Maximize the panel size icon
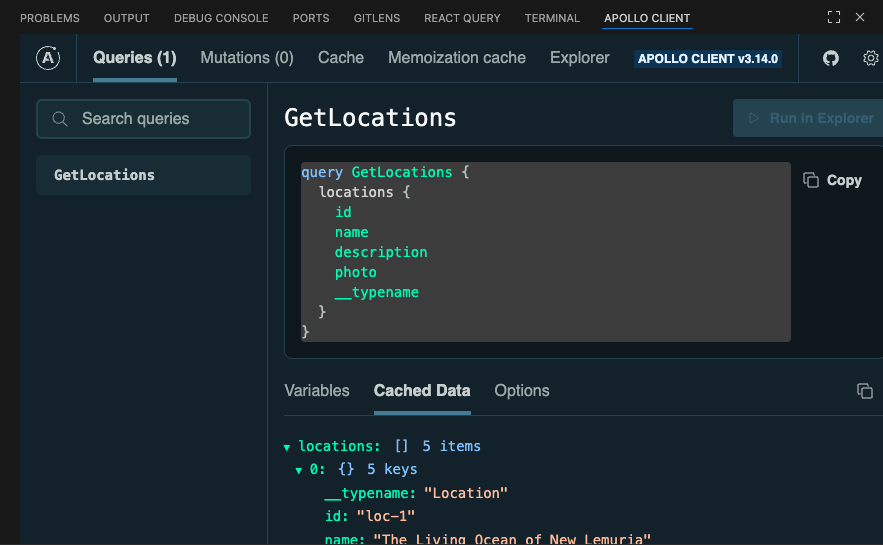The image size is (883, 545). pyautogui.click(x=833, y=18)
